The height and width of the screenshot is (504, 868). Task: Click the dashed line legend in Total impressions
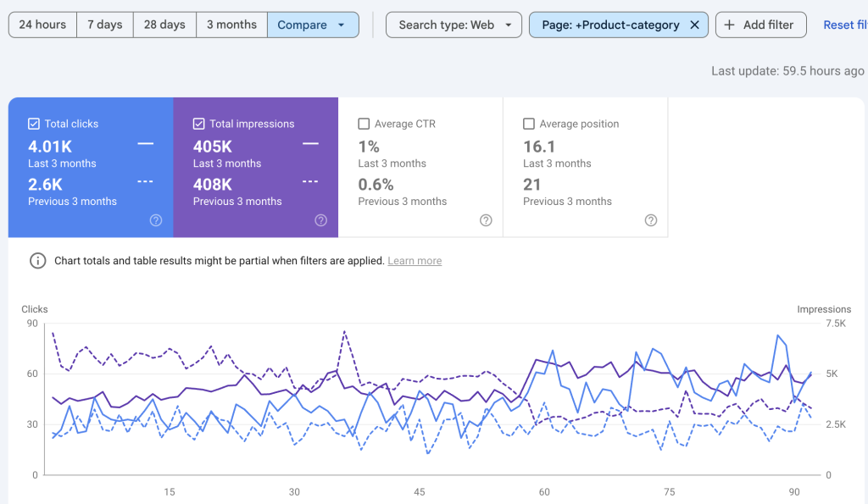310,181
